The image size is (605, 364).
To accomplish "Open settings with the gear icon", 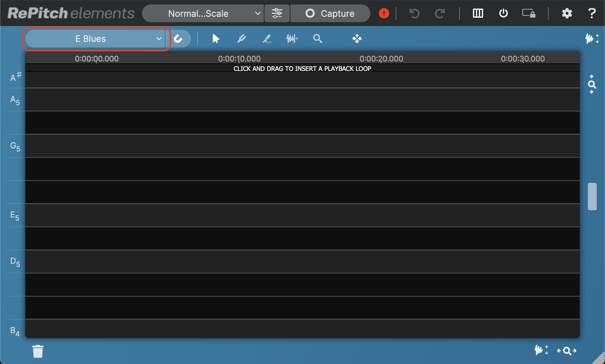I will pyautogui.click(x=567, y=13).
